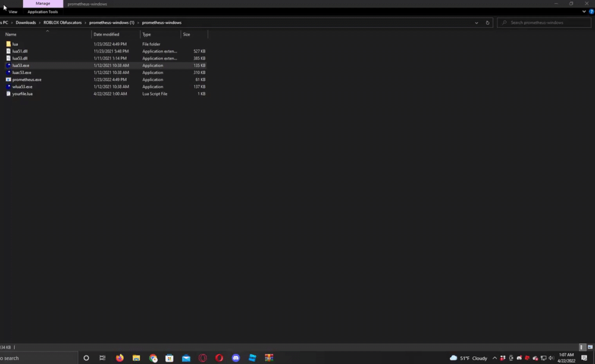Click date 11/23/2021 5:48 PM
This screenshot has width=595, height=364.
(x=111, y=51)
